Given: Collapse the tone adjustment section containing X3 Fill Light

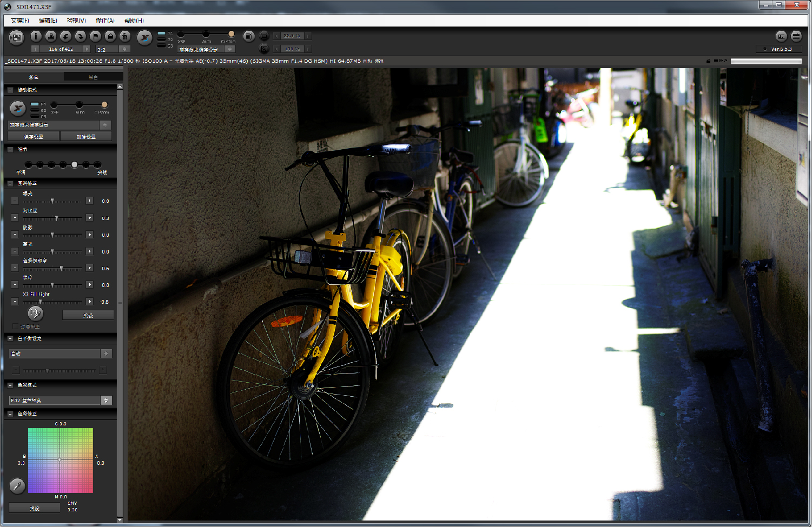Looking at the screenshot, I should (10, 183).
